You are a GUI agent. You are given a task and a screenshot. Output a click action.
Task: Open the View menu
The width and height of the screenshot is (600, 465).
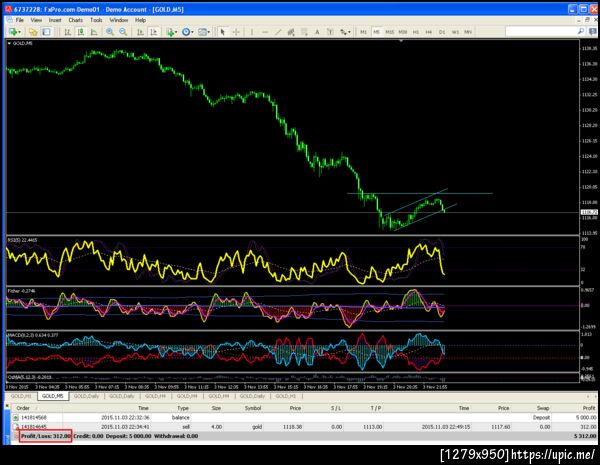coord(36,20)
